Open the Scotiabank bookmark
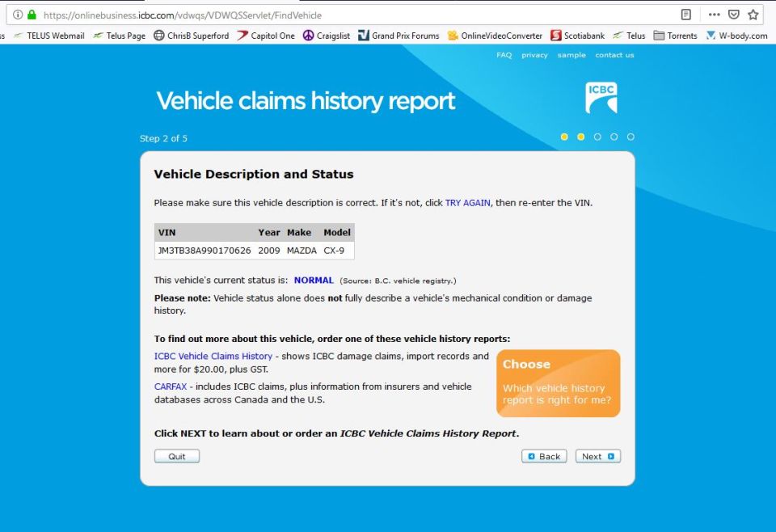Screen dimensions: 776x532 [x=577, y=36]
